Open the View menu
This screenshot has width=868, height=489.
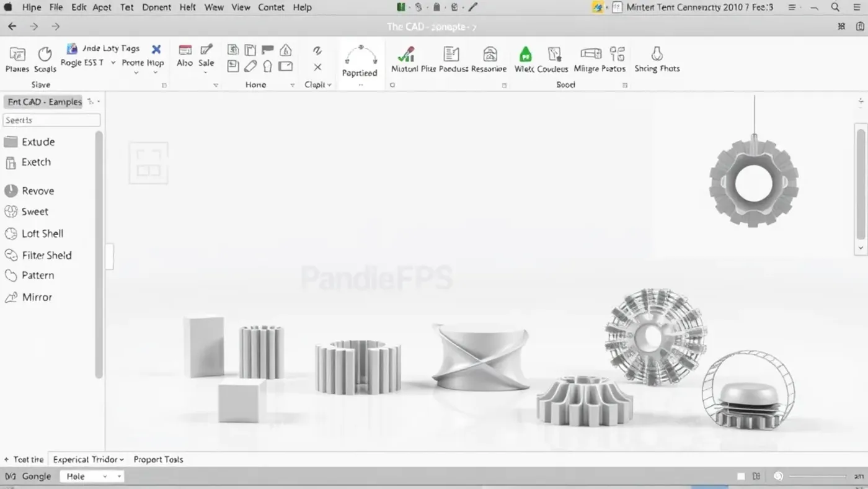tap(241, 7)
